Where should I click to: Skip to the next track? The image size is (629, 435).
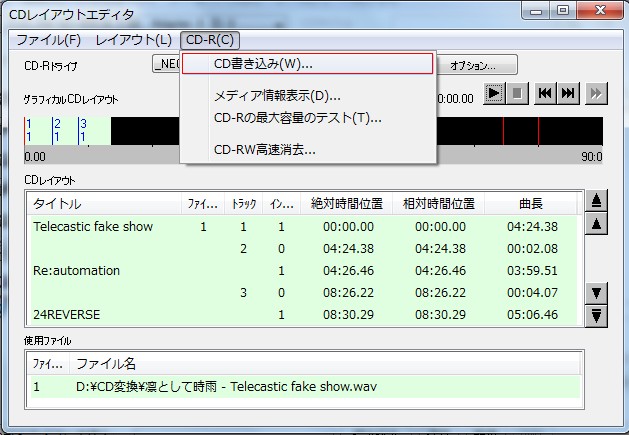click(x=568, y=93)
